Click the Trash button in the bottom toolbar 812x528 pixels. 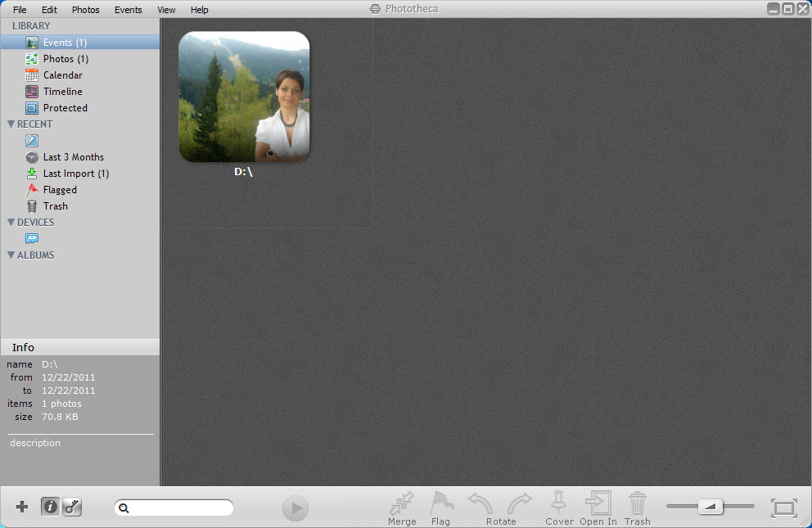pos(637,509)
